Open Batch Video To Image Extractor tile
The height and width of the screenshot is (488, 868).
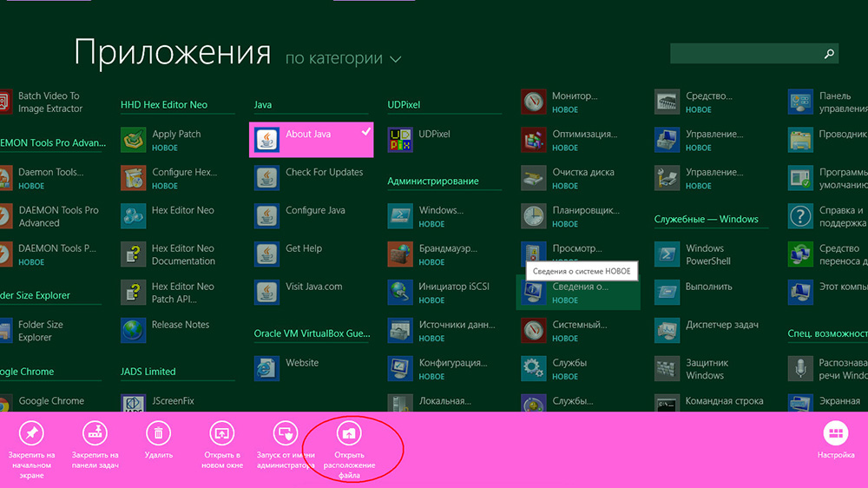(x=43, y=102)
